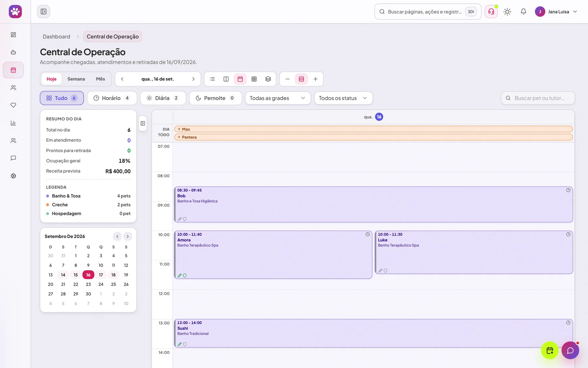Open the headset support icon
The width and height of the screenshot is (588, 368).
(491, 12)
